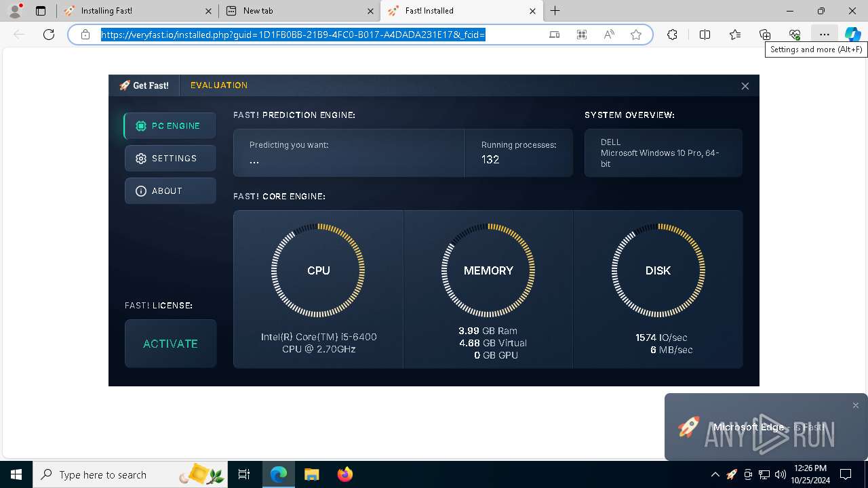This screenshot has height=488, width=868.
Task: Click the Running processes value 132
Action: (490, 160)
